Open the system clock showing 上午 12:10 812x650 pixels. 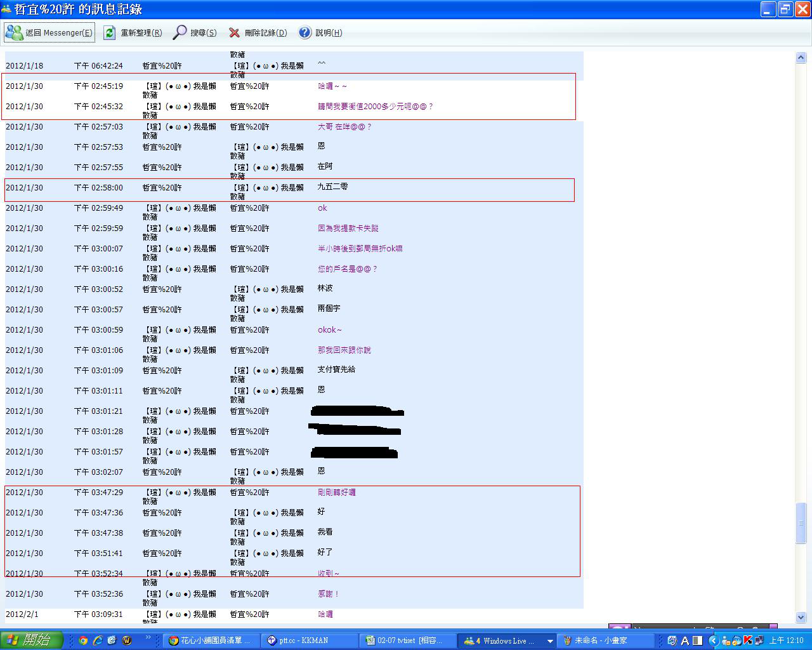click(x=787, y=640)
